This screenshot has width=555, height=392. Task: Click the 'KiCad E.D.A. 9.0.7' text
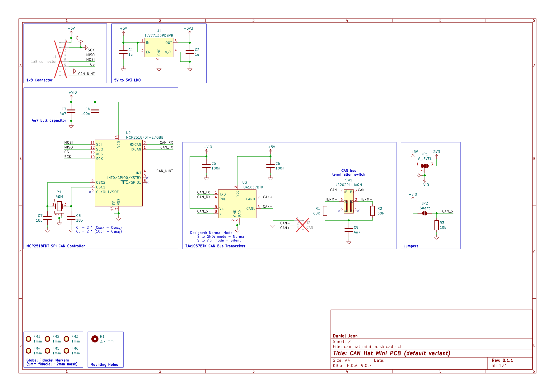coord(352,365)
